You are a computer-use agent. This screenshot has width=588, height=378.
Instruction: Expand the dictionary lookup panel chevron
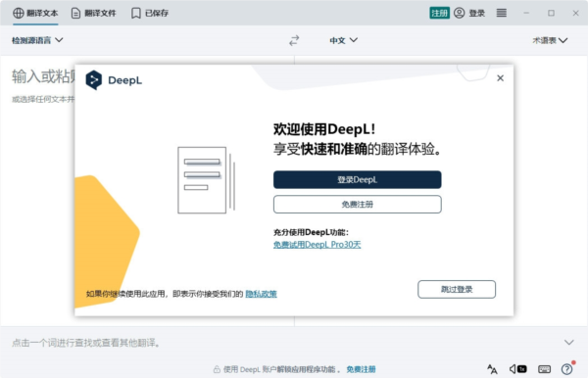(568, 343)
